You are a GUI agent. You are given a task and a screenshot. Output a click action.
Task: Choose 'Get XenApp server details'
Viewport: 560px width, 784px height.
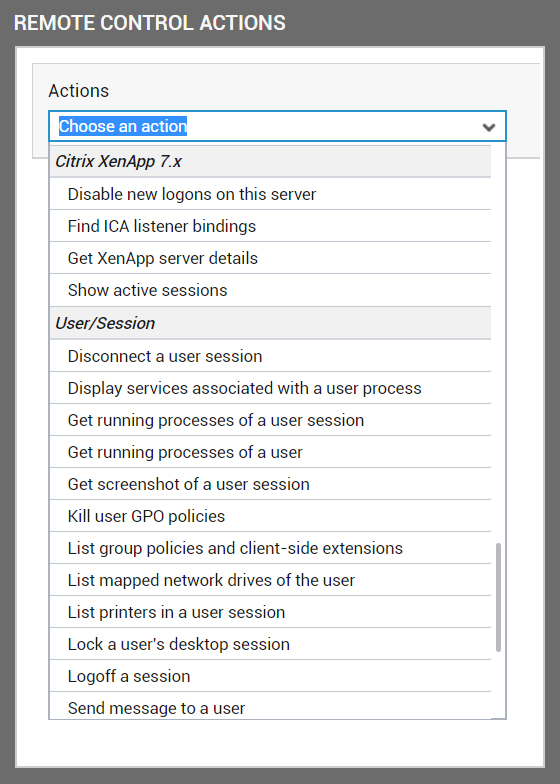(x=270, y=258)
